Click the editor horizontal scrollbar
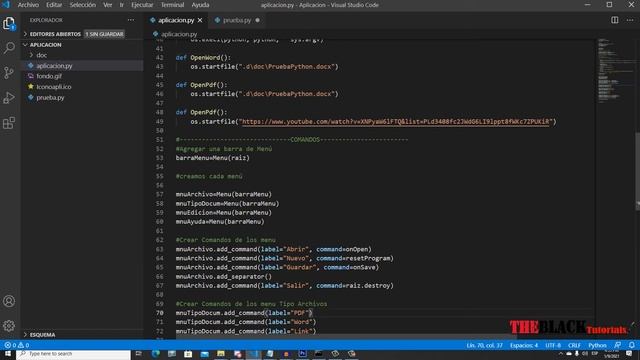The width and height of the screenshot is (640, 360). coord(346,337)
